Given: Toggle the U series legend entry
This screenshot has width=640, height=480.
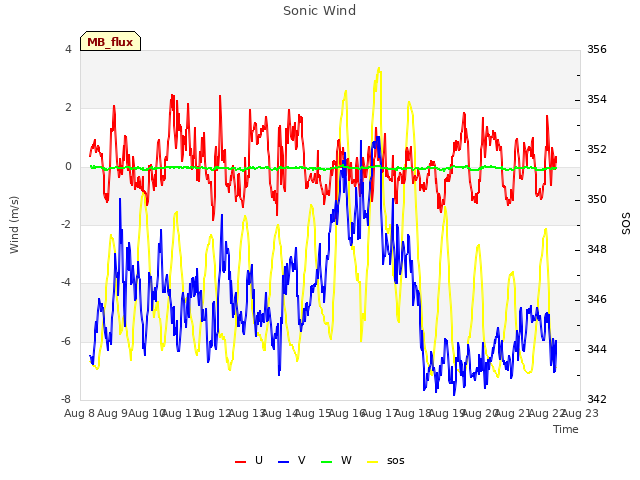Looking at the screenshot, I should 249,460.
